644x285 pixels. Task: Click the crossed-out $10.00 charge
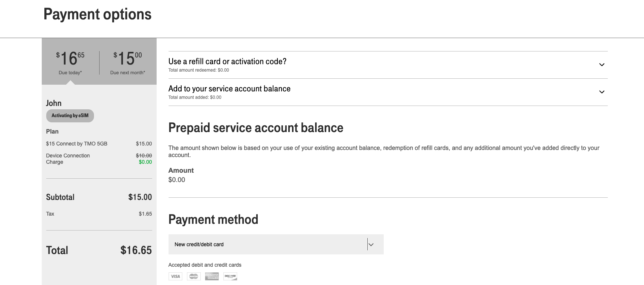tap(144, 156)
